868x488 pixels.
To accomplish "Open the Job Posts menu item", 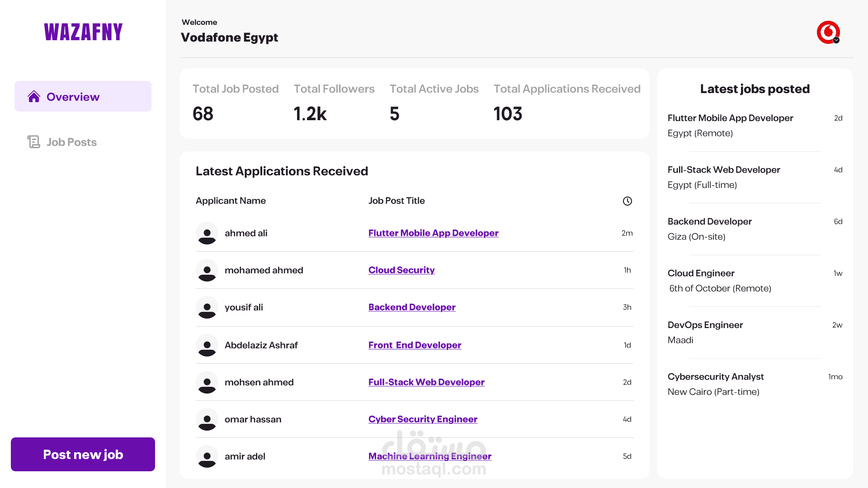I will pyautogui.click(x=71, y=142).
